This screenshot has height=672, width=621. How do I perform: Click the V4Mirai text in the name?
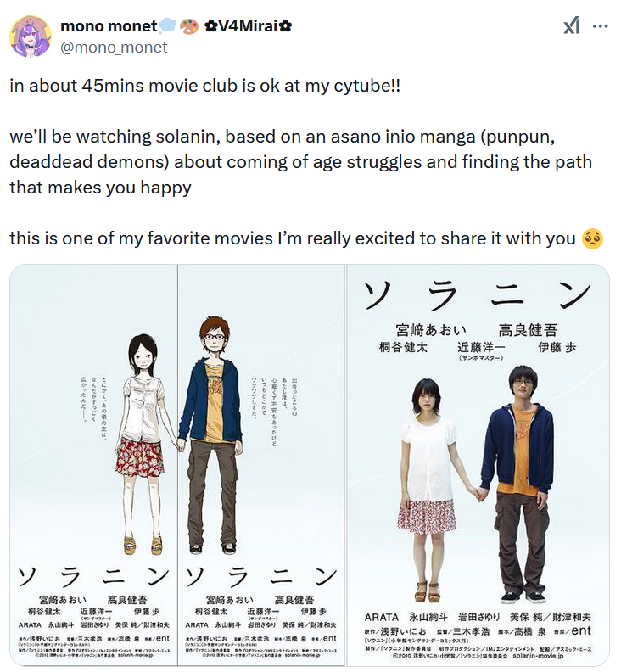(x=248, y=26)
